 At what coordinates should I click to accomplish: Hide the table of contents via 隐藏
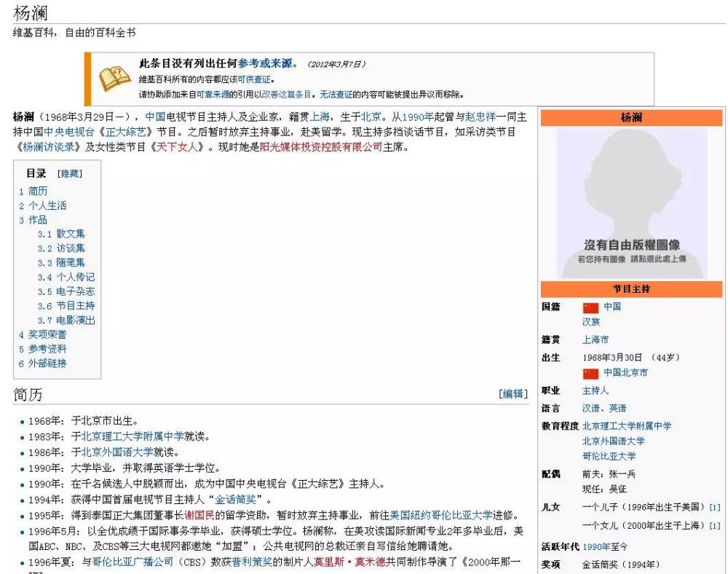click(x=70, y=173)
